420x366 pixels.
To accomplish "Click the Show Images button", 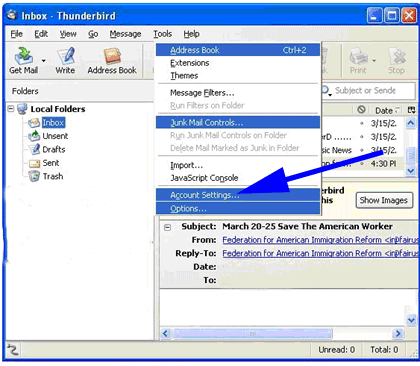I will [x=383, y=200].
